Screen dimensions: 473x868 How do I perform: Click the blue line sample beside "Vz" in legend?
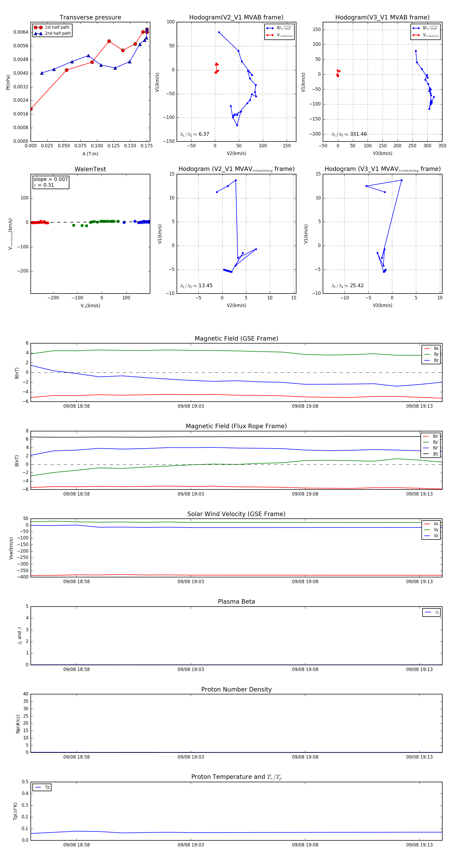click(427, 536)
